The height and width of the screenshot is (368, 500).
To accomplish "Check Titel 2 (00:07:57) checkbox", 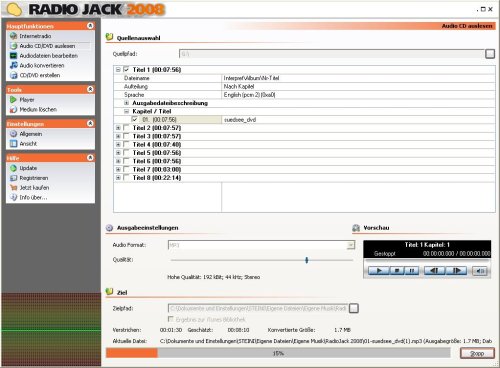I will (126, 128).
